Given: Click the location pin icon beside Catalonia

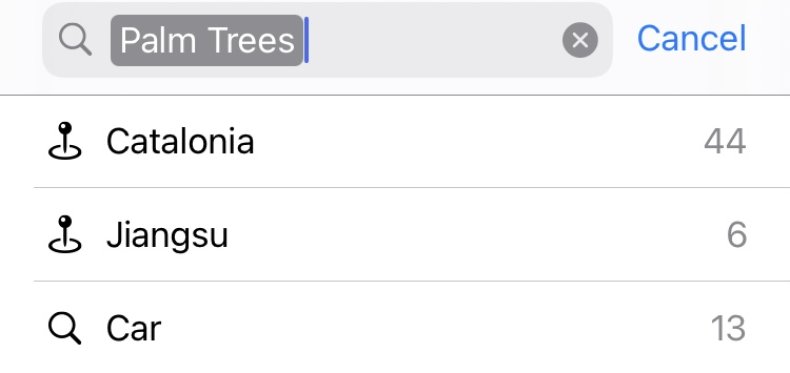Looking at the screenshot, I should pyautogui.click(x=65, y=141).
